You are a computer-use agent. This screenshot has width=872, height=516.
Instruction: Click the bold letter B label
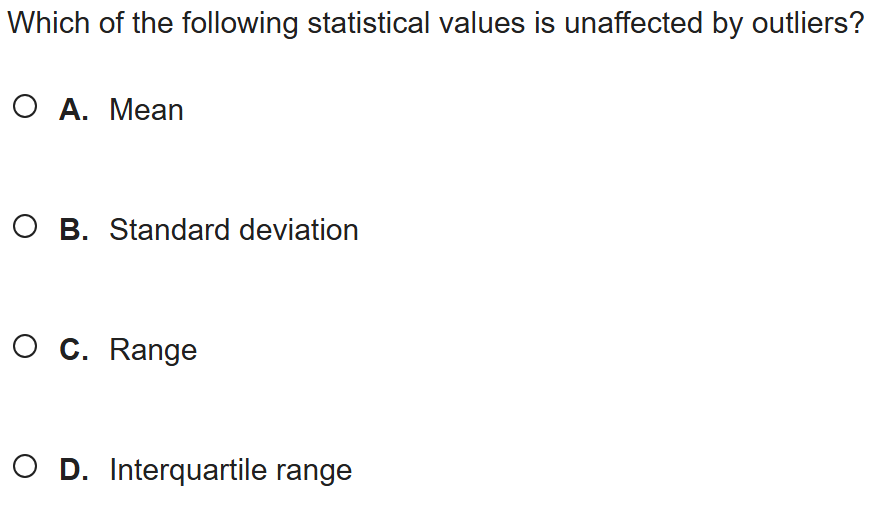[x=73, y=229]
